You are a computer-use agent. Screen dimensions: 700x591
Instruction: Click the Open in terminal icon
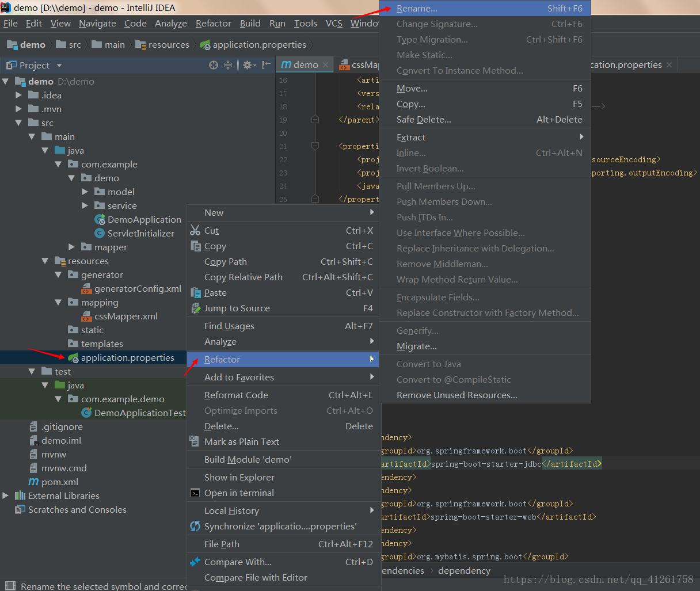195,493
